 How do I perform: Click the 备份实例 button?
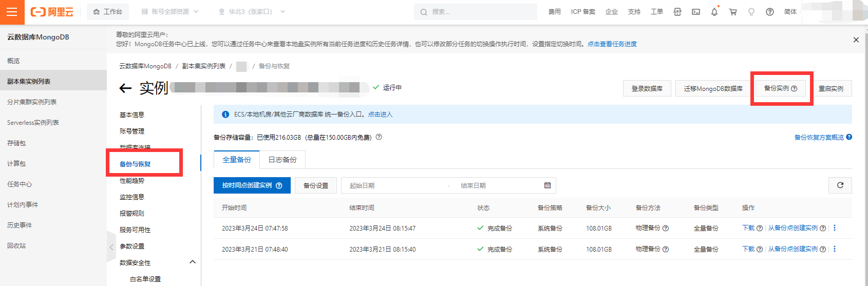780,88
